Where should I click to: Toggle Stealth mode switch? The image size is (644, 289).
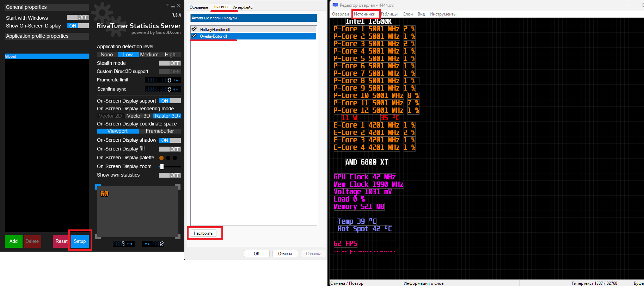click(170, 63)
